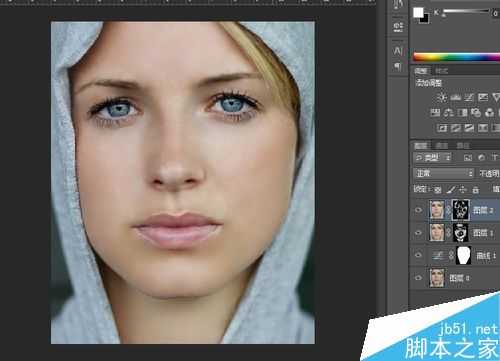Screen dimensions: 500x361
Task: Switch to the Styles tab beside Adjustments
Action: click(x=441, y=71)
